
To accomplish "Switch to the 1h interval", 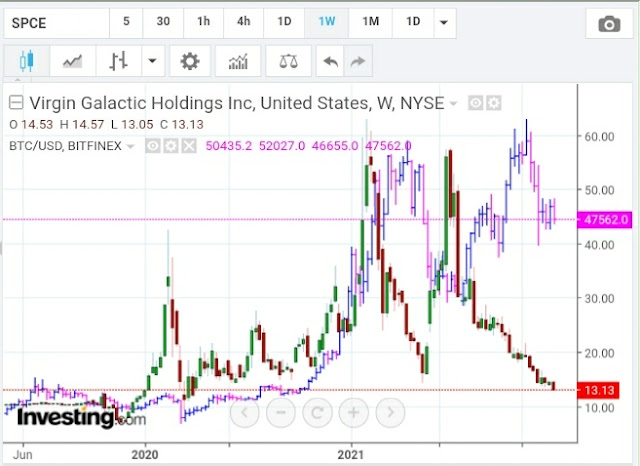I will point(203,23).
